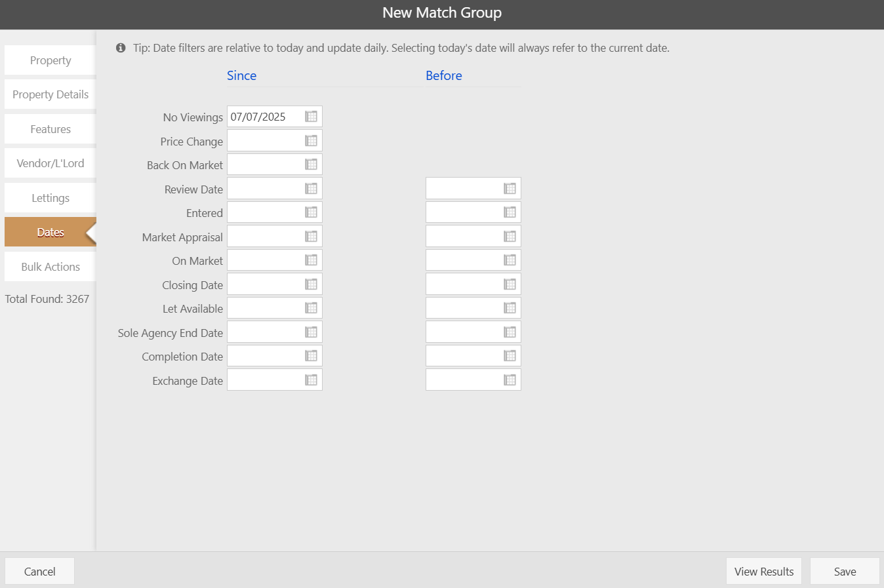Open calendar for Review Date since field
884x588 pixels.
click(311, 188)
